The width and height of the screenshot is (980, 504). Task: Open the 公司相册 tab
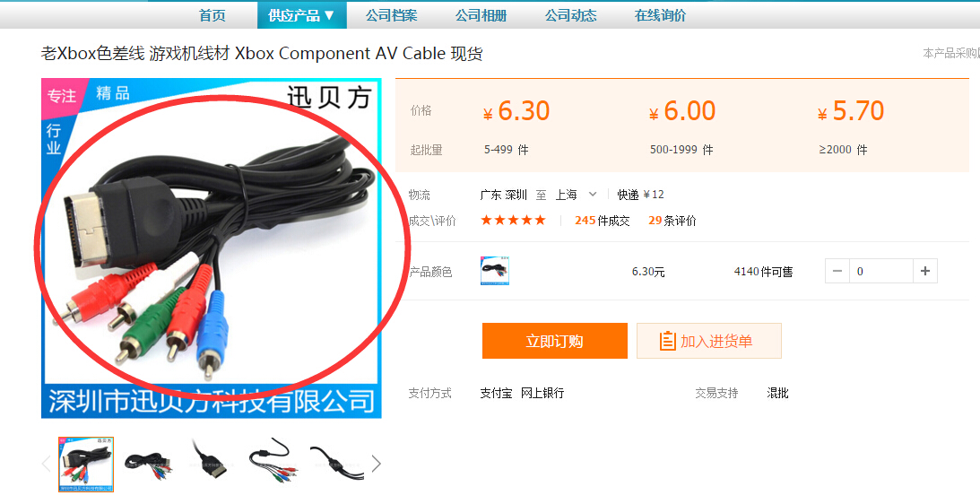tap(481, 15)
